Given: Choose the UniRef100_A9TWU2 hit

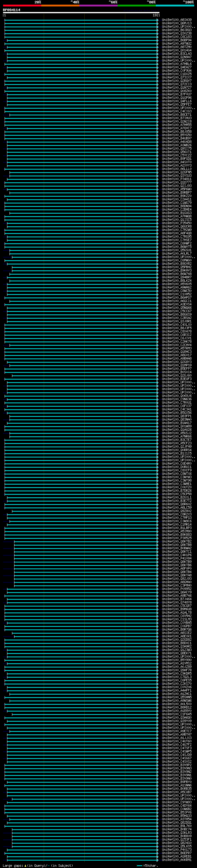Looking at the screenshot, I should (176, 43).
